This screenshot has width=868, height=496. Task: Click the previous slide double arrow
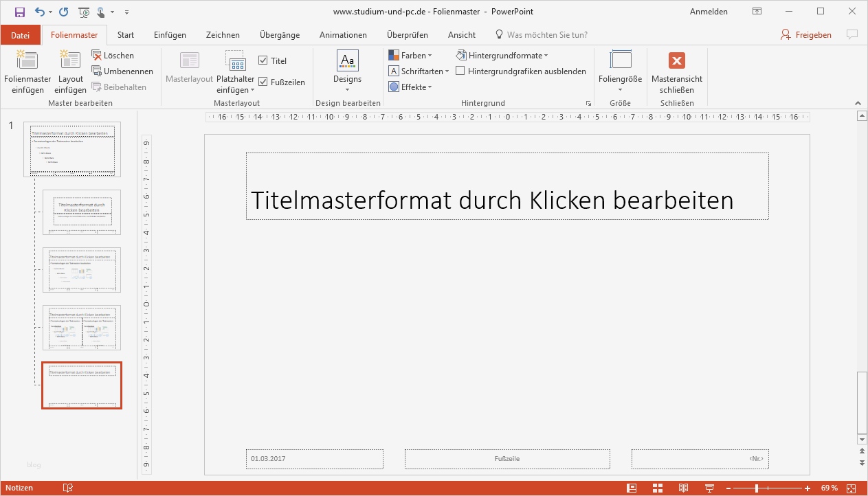pos(861,451)
